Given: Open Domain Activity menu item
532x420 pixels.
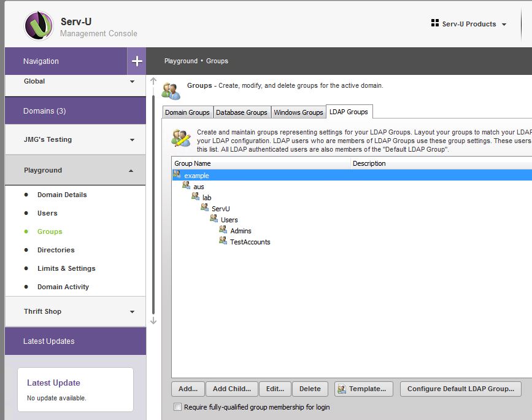Looking at the screenshot, I should click(x=63, y=287).
